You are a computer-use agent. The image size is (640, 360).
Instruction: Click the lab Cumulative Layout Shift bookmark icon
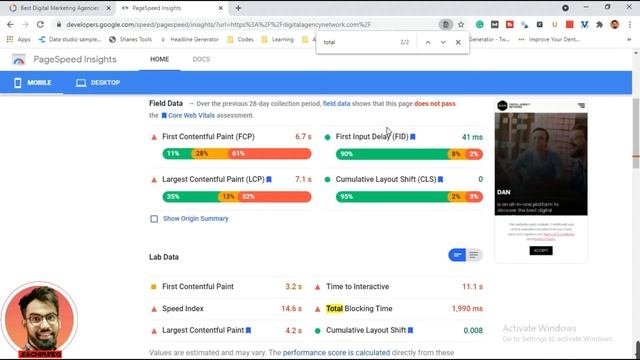coord(411,331)
